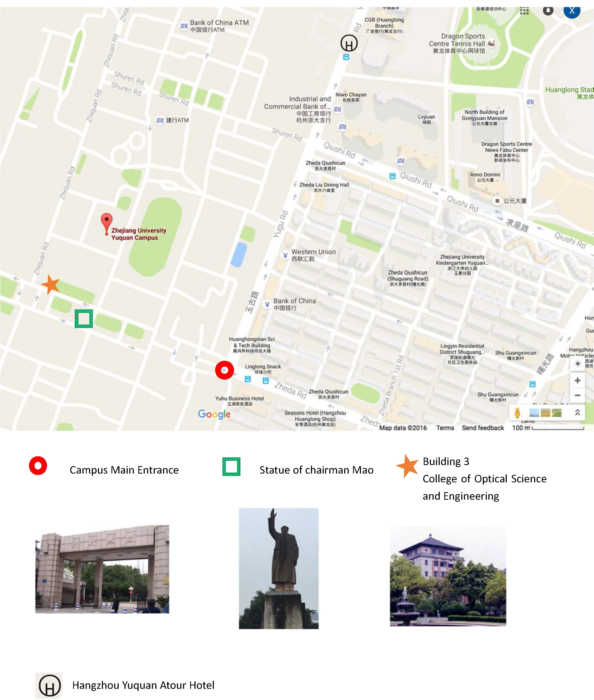Viewport: 594px width, 700px height.
Task: Click the 100 m map scale control
Action: [548, 428]
